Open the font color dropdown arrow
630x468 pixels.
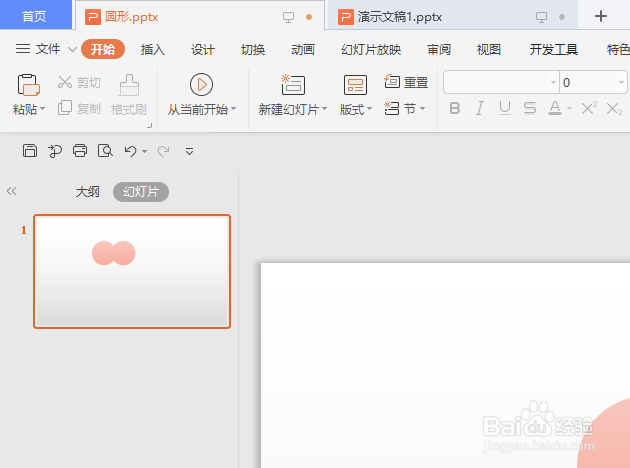coord(569,108)
